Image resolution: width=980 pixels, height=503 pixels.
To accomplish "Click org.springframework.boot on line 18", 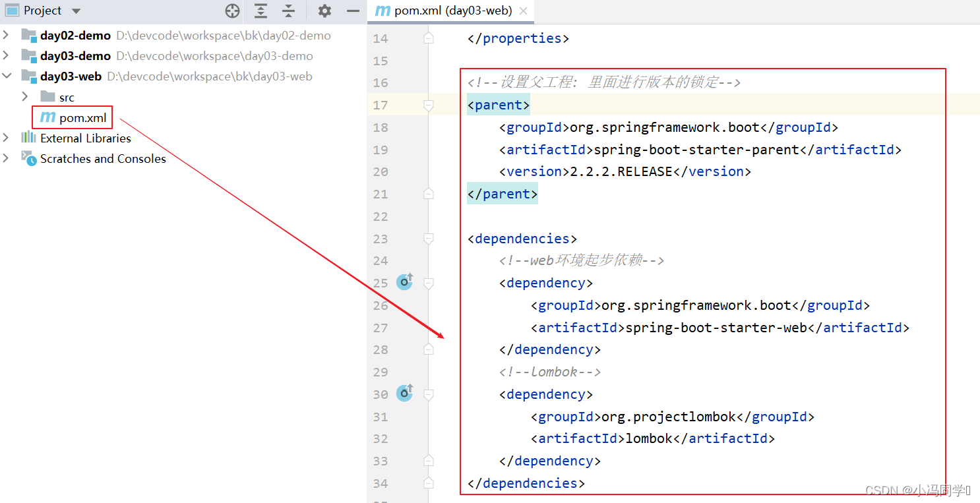I will click(x=665, y=127).
